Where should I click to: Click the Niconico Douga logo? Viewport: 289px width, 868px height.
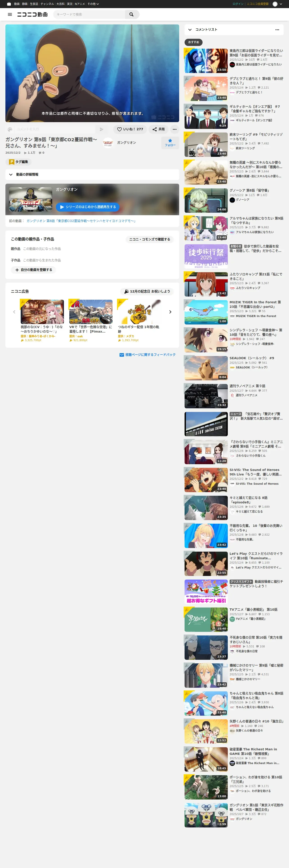click(x=32, y=14)
